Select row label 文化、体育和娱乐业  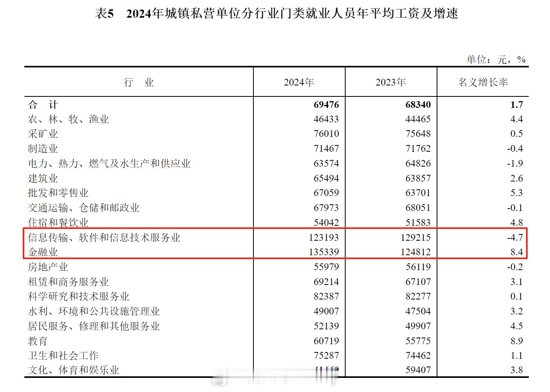click(73, 370)
